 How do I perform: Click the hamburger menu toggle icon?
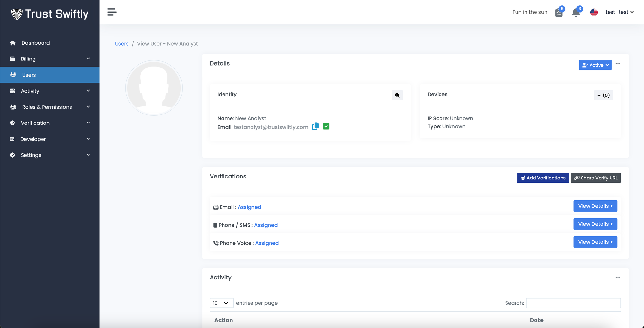[112, 12]
